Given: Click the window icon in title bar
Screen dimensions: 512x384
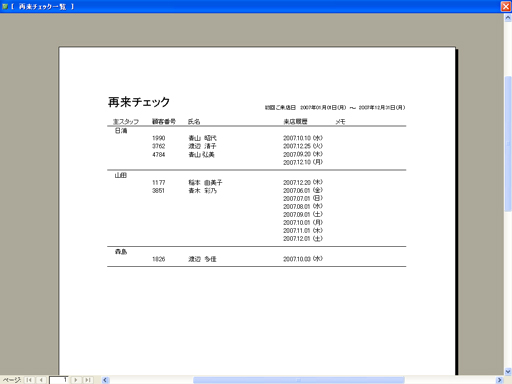Looking at the screenshot, I should pyautogui.click(x=5, y=6).
